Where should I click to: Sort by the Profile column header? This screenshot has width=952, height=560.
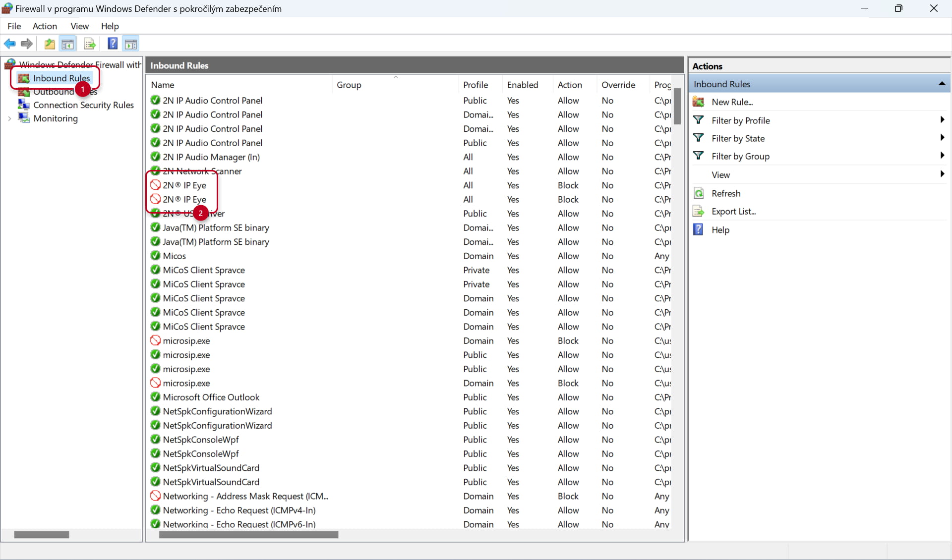click(480, 85)
